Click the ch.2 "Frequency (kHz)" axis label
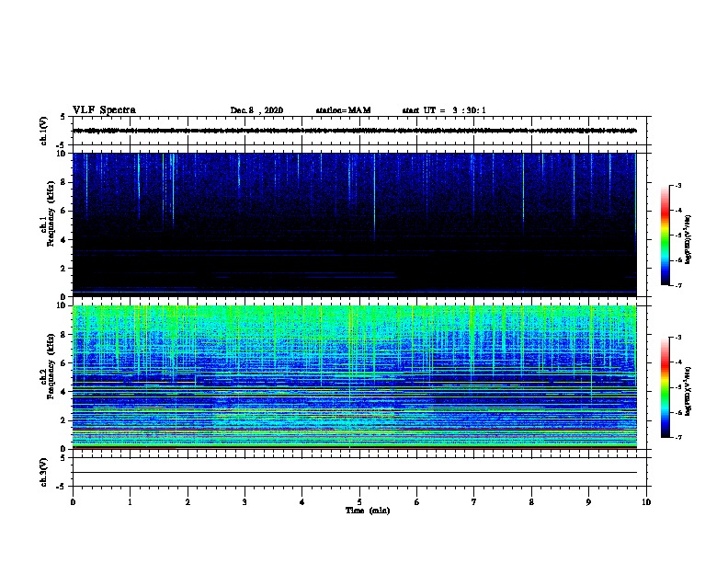 (x=51, y=365)
